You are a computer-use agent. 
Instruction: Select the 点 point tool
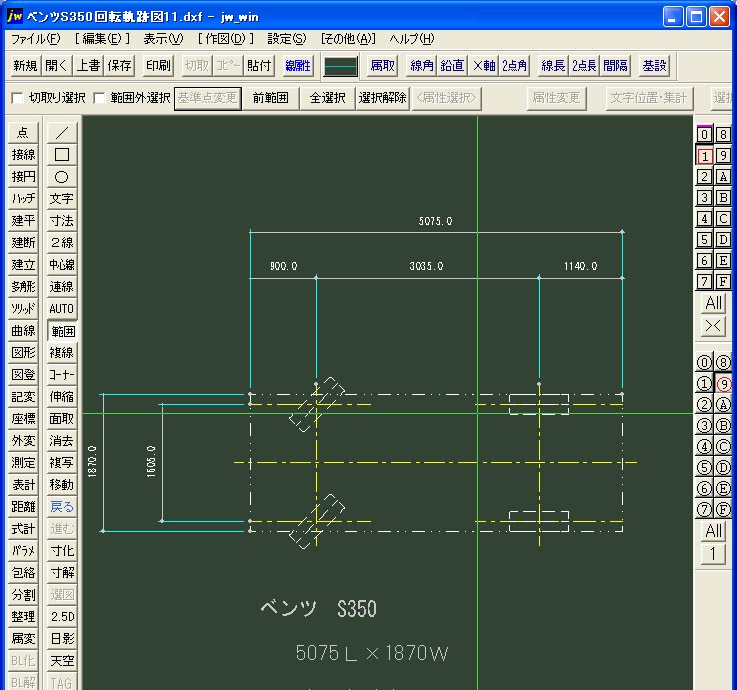[x=23, y=133]
